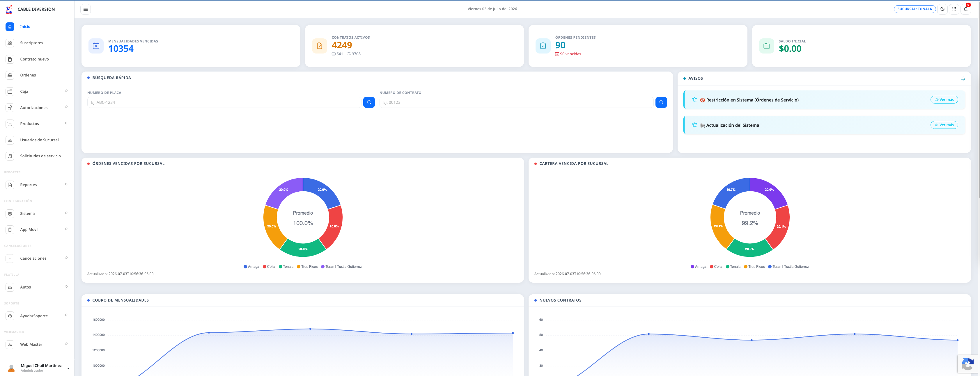Screen dimensions: 980x376
Task: Focus the Número de placa input field
Action: point(224,102)
